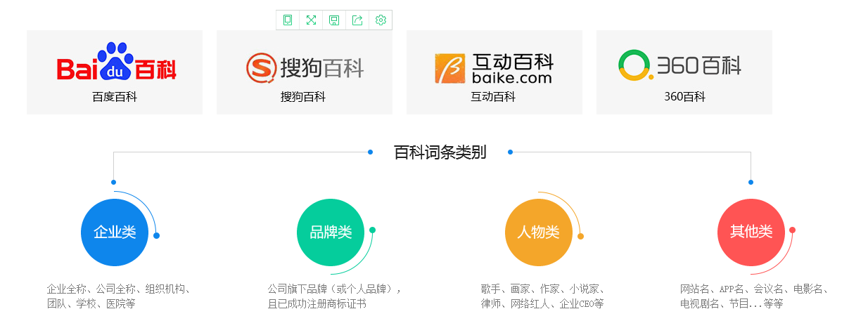868x328 pixels.
Task: Click the 360百科 caption text
Action: [x=684, y=97]
